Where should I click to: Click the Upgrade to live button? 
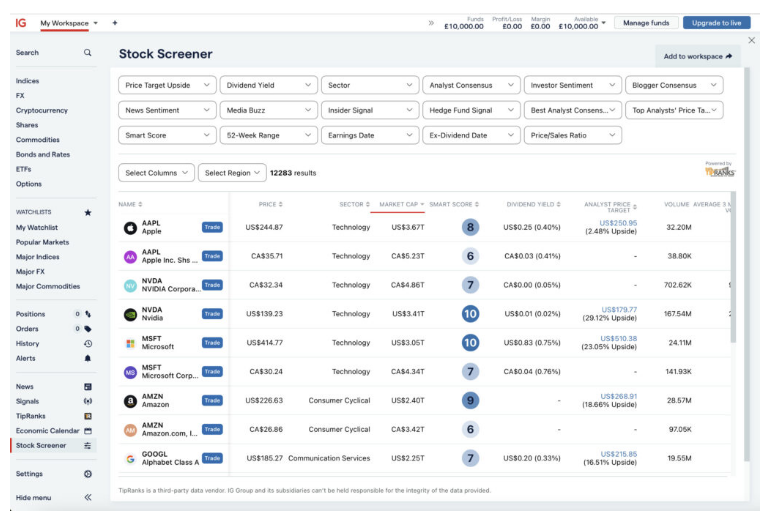coord(716,22)
